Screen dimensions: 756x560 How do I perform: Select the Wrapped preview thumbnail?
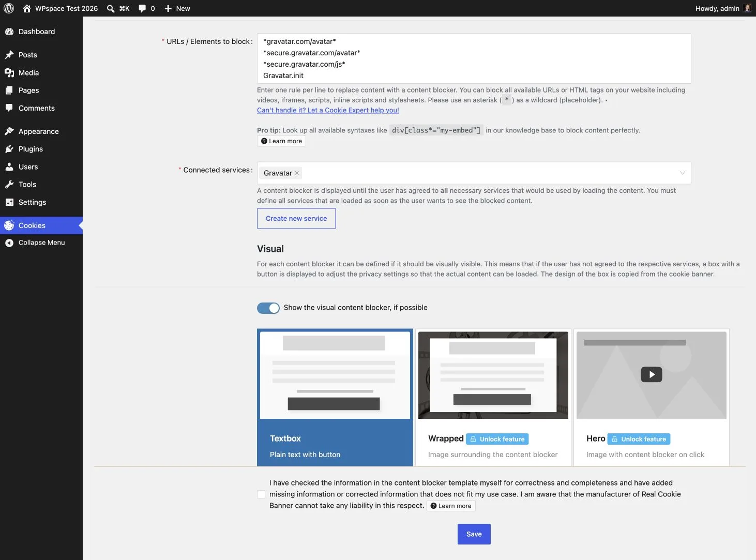(x=493, y=375)
